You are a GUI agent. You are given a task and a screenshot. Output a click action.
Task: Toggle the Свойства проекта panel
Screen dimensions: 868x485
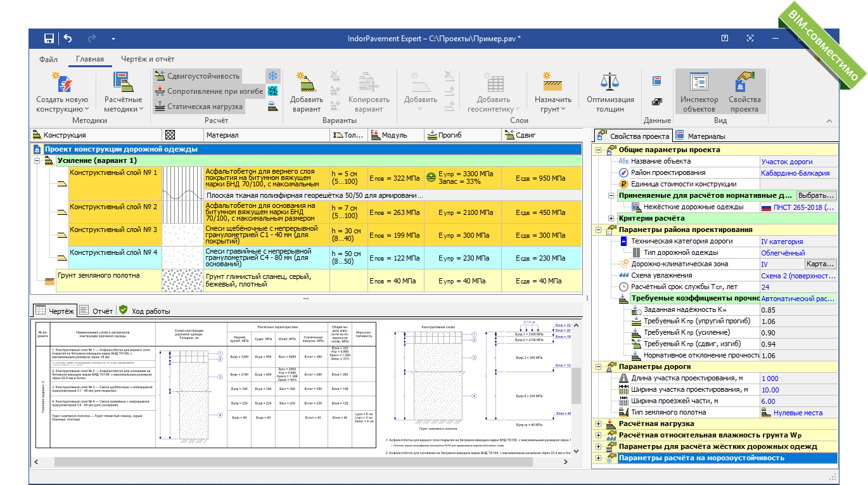coord(744,93)
